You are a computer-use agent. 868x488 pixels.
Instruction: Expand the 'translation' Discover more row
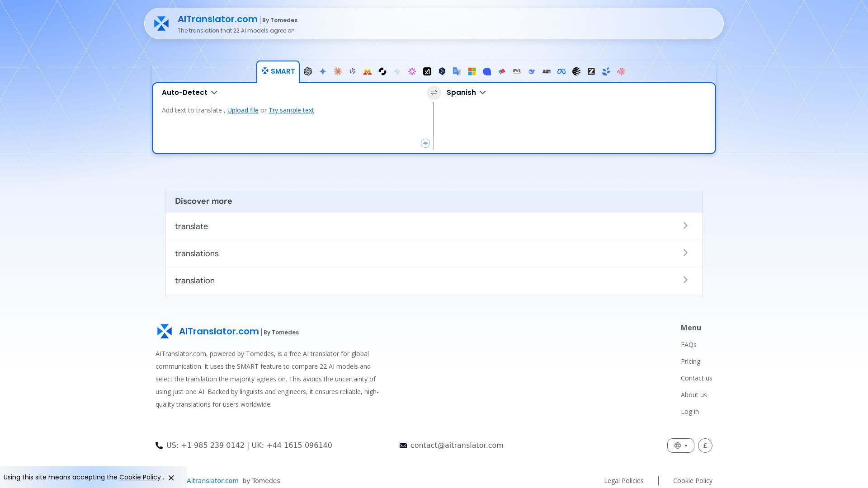click(x=434, y=281)
